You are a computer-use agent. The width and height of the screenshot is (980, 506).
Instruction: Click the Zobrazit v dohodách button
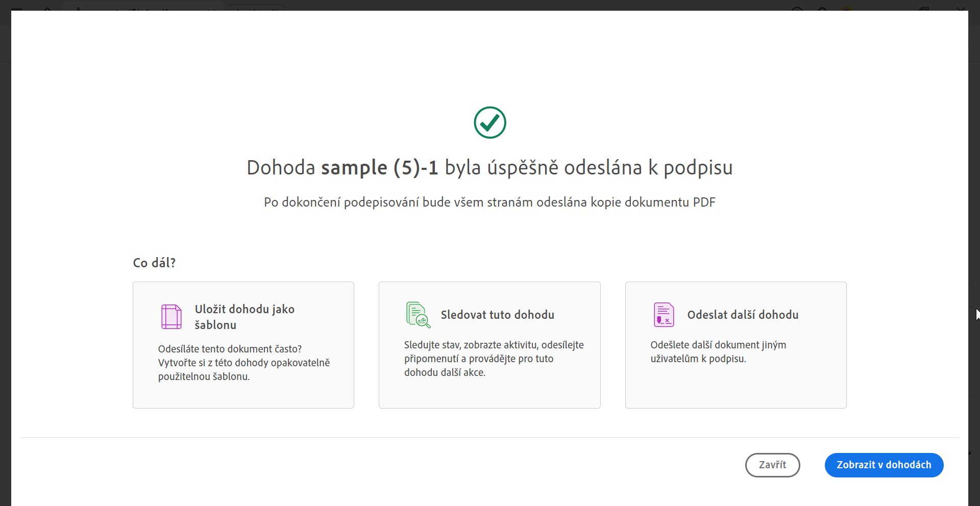click(x=884, y=465)
